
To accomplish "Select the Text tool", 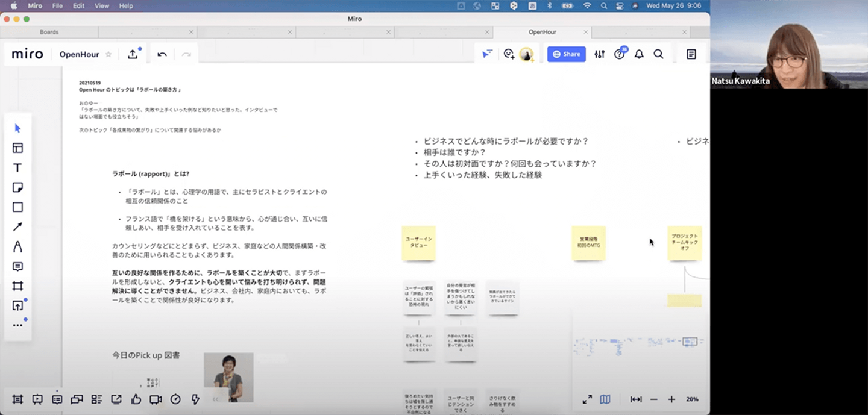I will [17, 168].
